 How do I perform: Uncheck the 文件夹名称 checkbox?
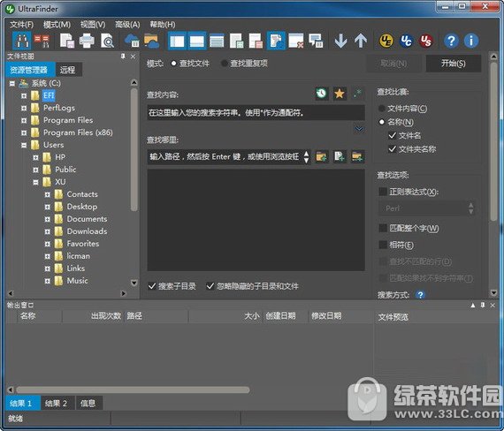click(392, 149)
